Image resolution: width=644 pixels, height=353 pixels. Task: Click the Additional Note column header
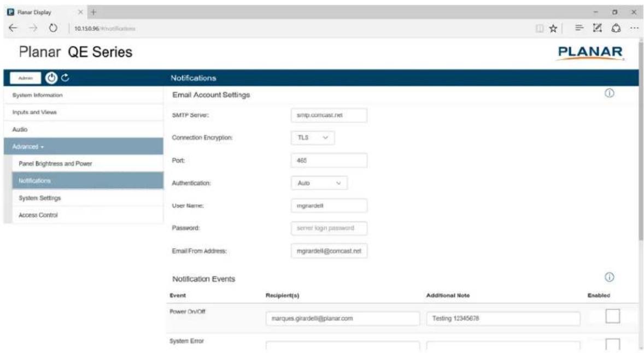coord(448,296)
